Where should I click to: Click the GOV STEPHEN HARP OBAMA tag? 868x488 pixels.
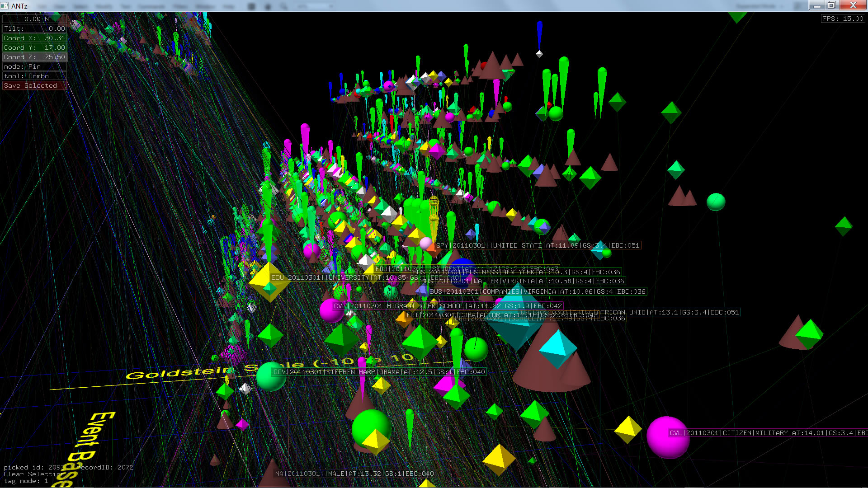click(379, 372)
